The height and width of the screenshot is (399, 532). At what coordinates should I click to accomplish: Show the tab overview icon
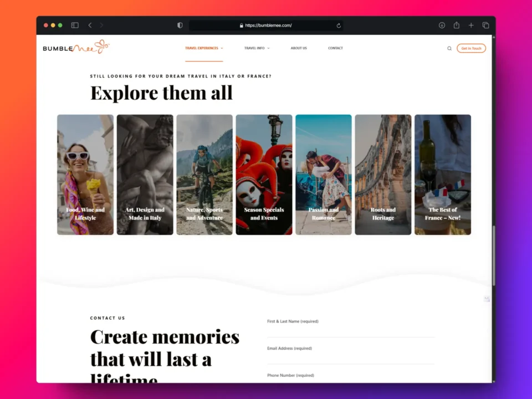click(486, 25)
